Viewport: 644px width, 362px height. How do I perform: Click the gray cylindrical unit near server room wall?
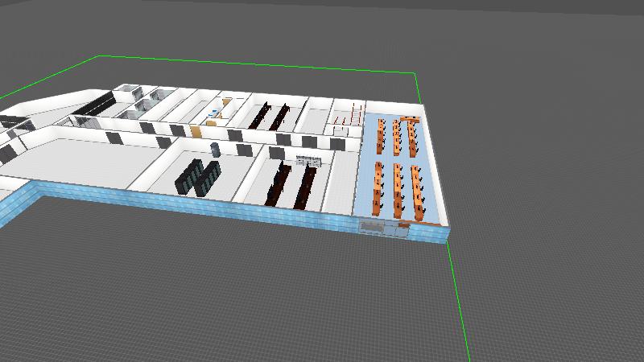pos(215,149)
